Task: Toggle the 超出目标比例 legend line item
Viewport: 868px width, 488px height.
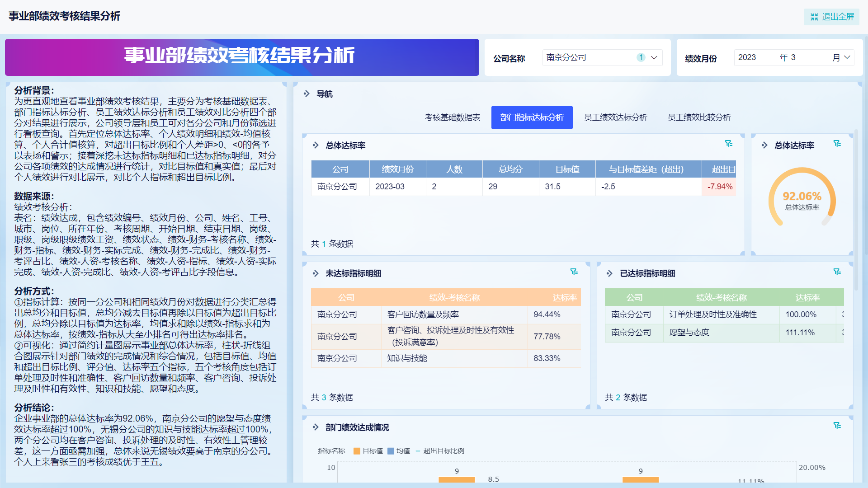Action: click(x=439, y=451)
